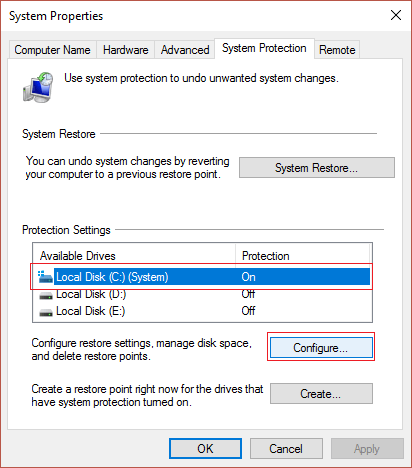Viewport: 412px width, 468px height.
Task: Click the Local Disk (E:) drive icon
Action: pos(46,313)
